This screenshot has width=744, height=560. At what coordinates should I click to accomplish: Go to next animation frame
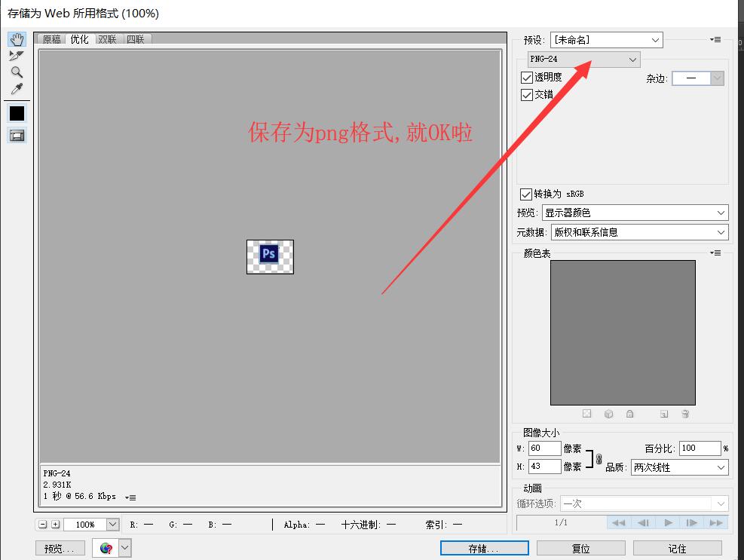(692, 522)
